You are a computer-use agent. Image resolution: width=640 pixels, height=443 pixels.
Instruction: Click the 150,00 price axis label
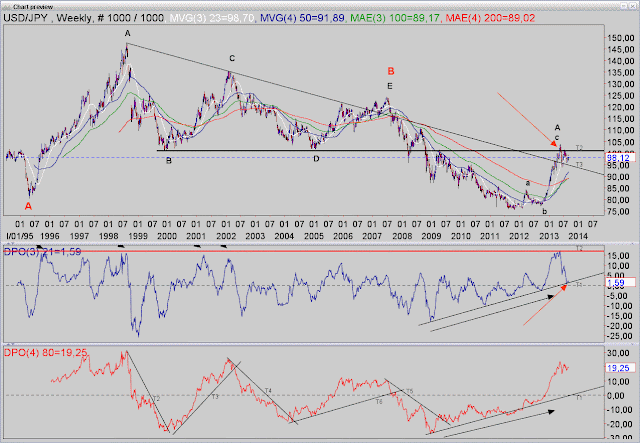(x=621, y=38)
